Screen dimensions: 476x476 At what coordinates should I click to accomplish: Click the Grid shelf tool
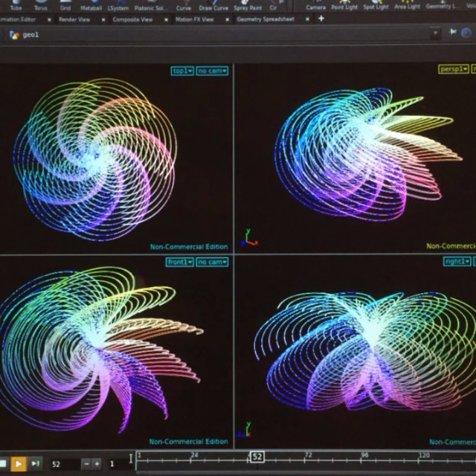tap(65, 7)
